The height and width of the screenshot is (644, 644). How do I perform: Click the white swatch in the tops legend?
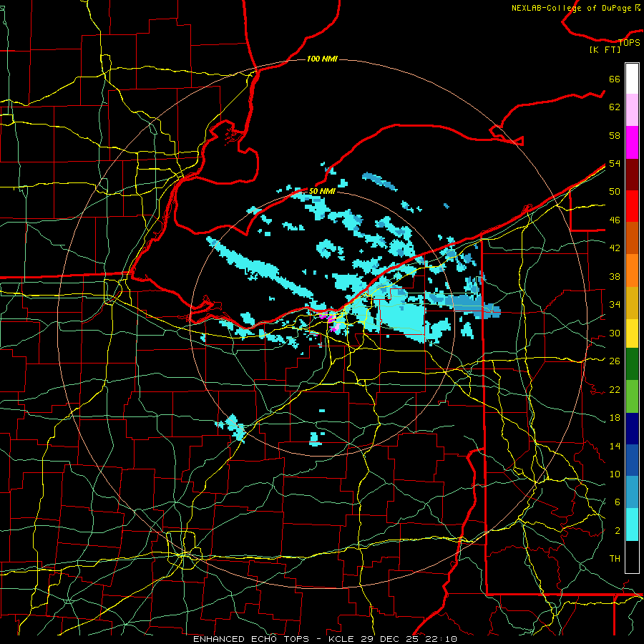(x=632, y=79)
